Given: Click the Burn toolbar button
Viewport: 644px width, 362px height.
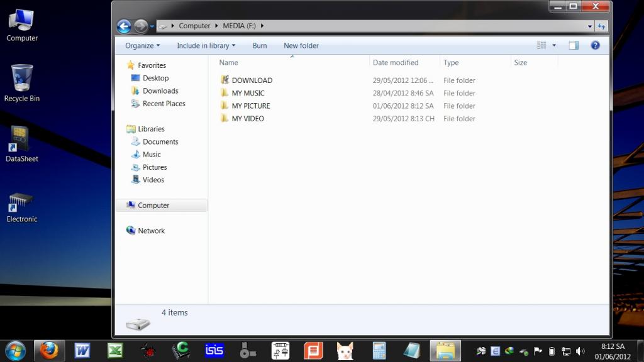Looking at the screenshot, I should point(260,45).
